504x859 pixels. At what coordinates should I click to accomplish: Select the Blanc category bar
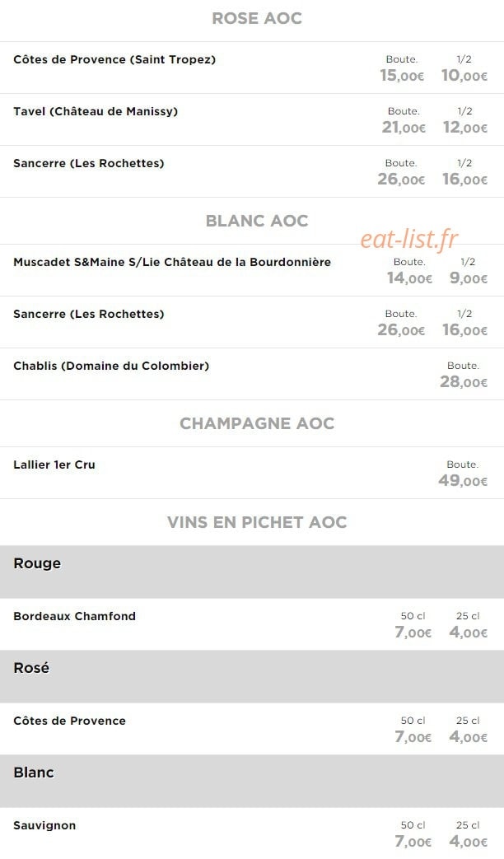252,781
